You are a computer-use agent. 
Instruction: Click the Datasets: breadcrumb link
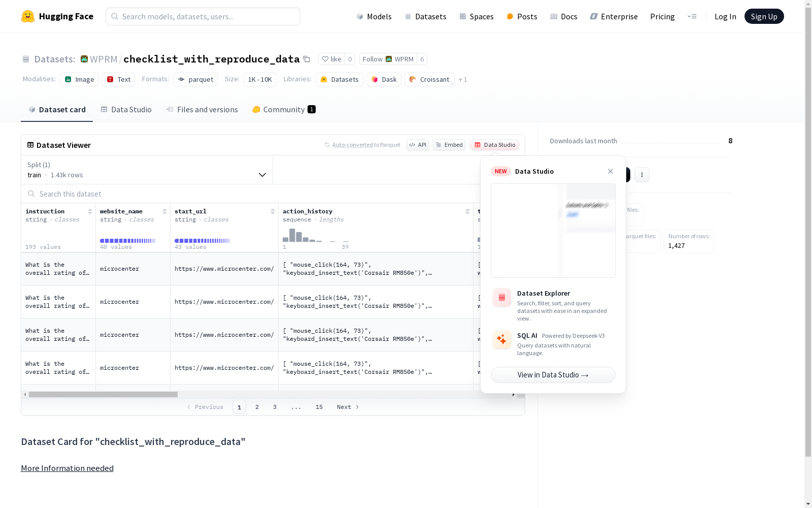tap(54, 59)
